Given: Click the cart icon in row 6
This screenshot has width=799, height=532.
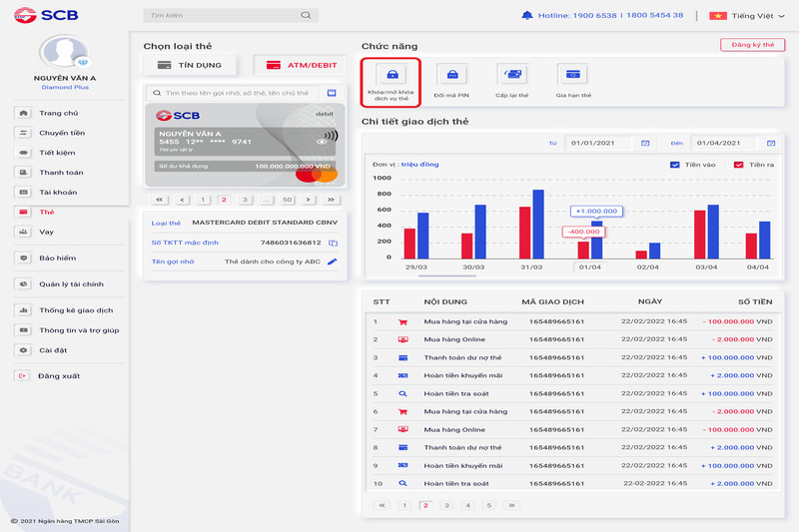Looking at the screenshot, I should [x=402, y=412].
